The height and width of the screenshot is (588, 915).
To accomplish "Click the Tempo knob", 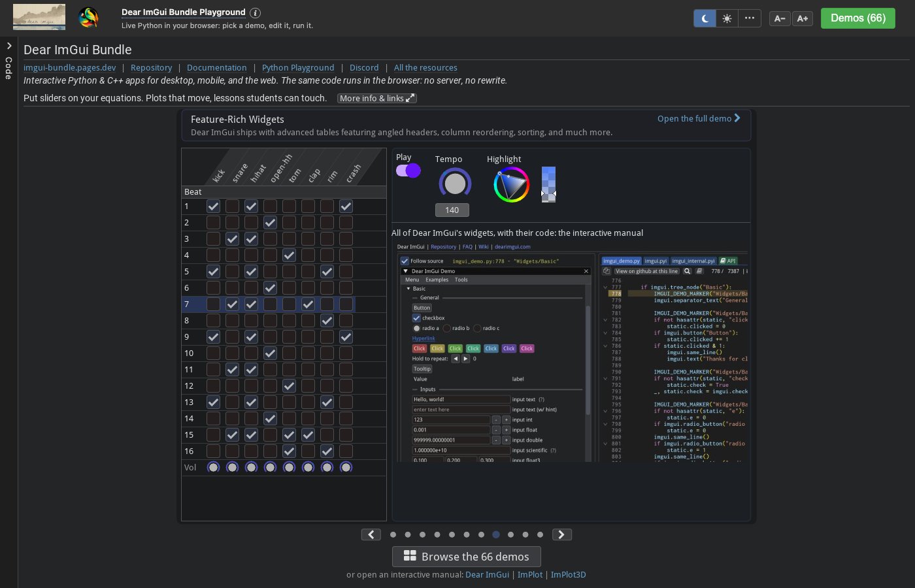I will click(x=455, y=184).
